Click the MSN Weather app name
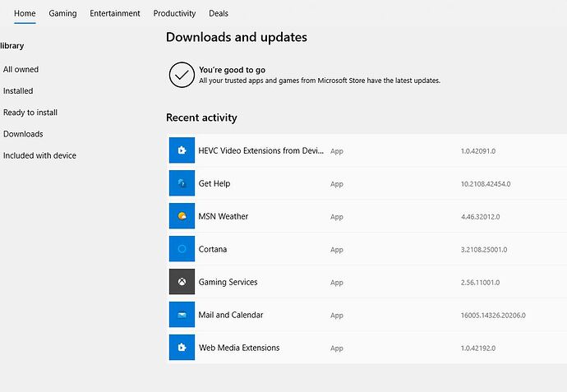 tap(224, 216)
